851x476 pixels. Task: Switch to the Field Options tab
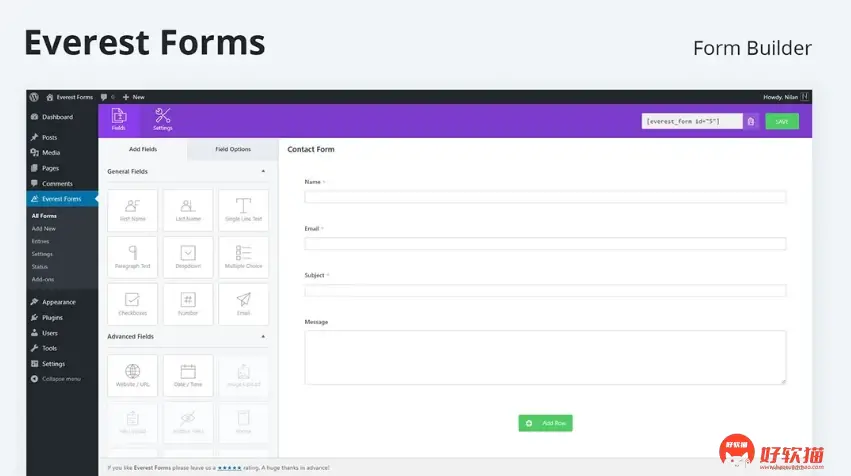click(233, 149)
